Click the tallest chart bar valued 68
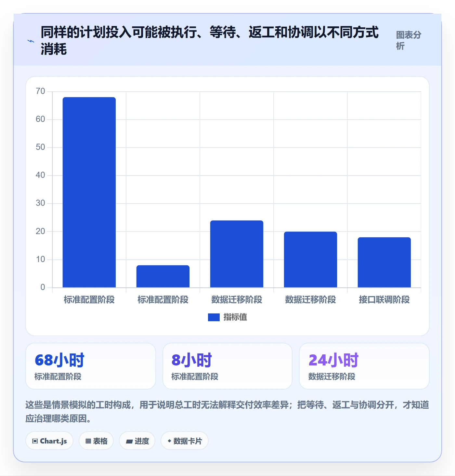 [89, 192]
